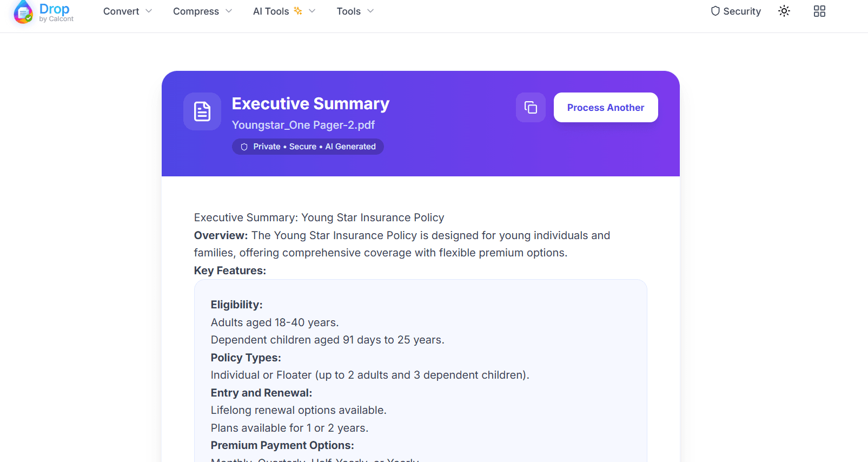This screenshot has height=462, width=868.
Task: Expand the Compress dropdown chevron
Action: (229, 11)
